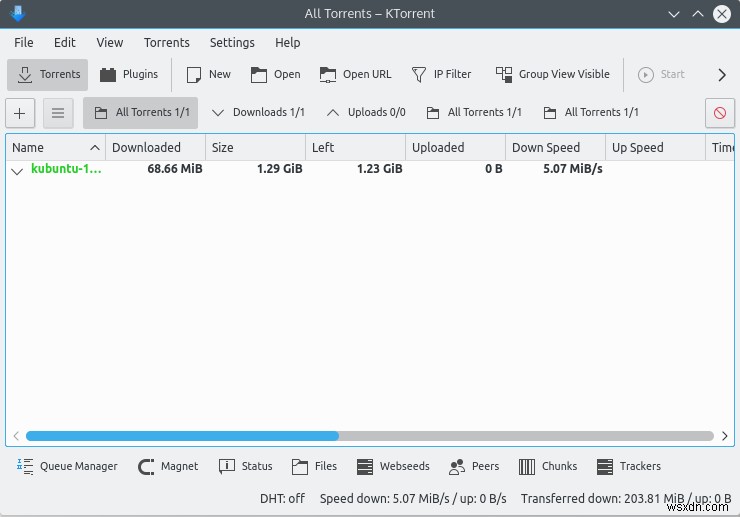Click the DHT: off status text

click(x=282, y=499)
